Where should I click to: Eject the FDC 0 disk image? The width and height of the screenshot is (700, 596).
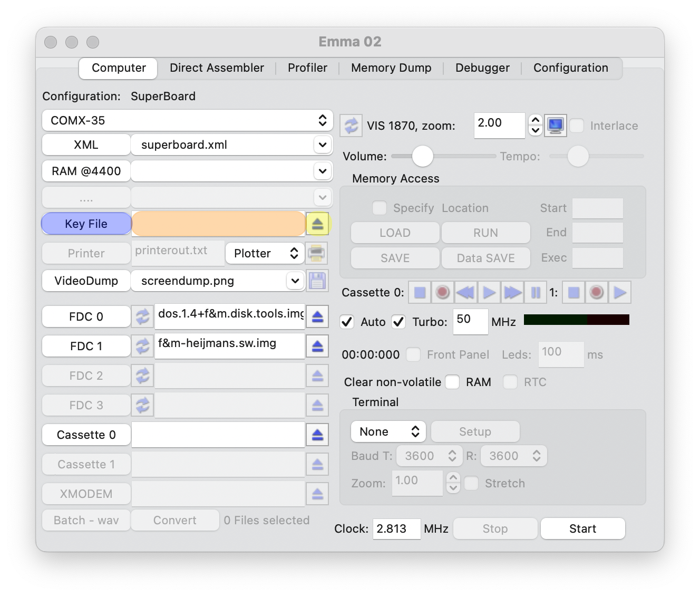coord(317,316)
